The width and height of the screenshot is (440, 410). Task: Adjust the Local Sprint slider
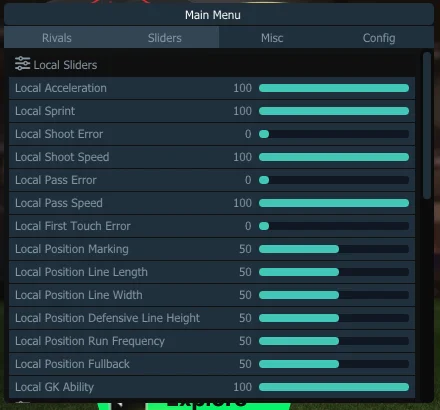point(334,111)
